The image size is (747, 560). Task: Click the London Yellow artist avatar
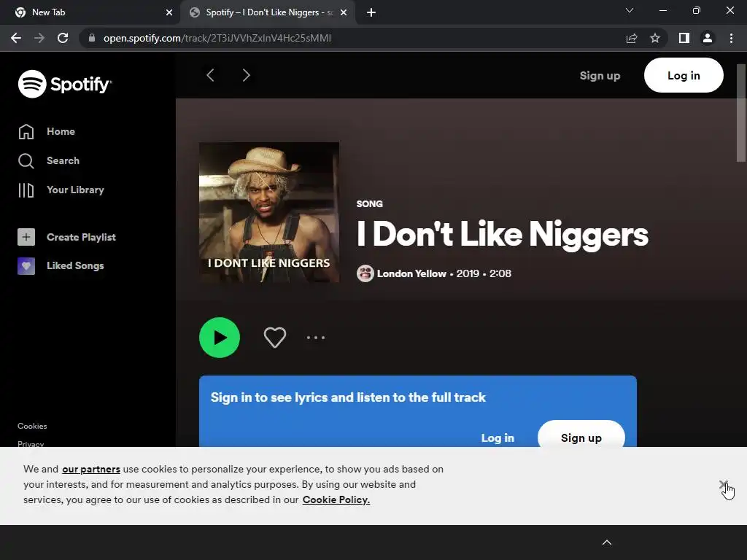(x=365, y=273)
